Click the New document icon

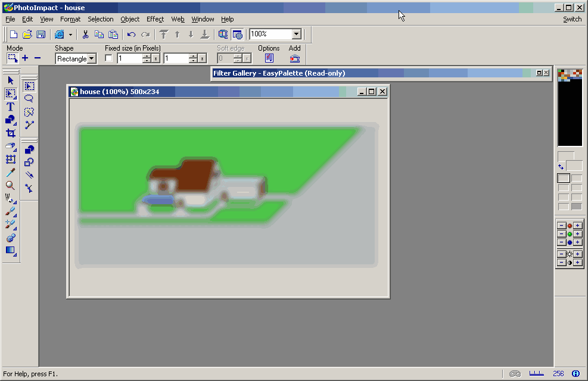tap(14, 35)
